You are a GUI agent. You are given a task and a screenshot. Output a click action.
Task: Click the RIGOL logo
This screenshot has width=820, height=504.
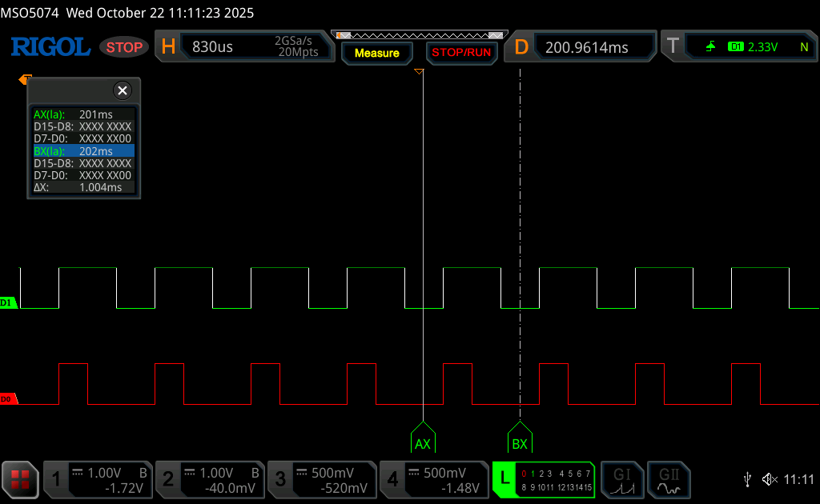point(50,47)
